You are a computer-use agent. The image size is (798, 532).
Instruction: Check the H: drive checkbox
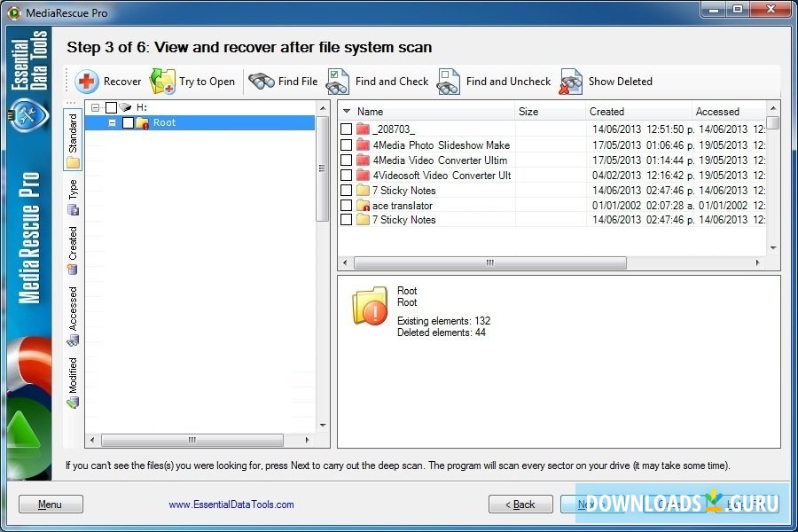pos(111,107)
